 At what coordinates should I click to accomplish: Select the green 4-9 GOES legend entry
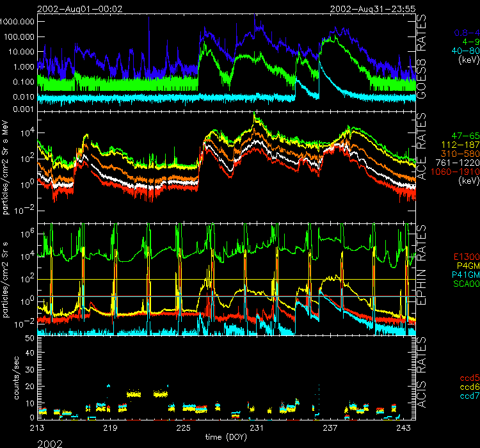(x=470, y=41)
